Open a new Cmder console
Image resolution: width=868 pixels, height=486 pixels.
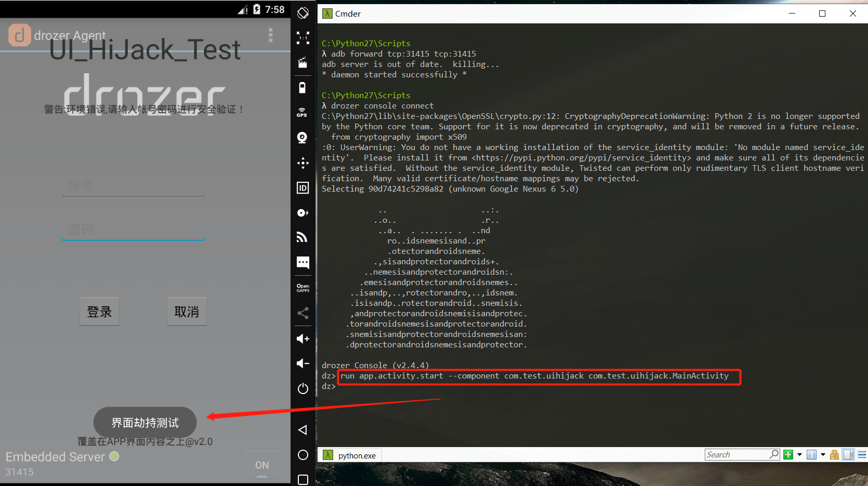tap(788, 454)
